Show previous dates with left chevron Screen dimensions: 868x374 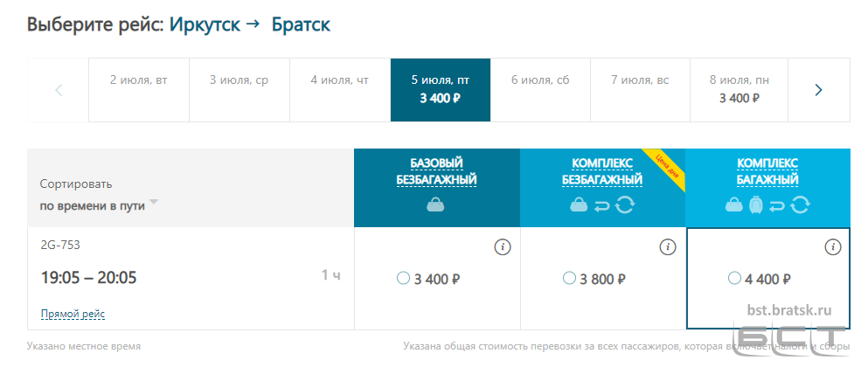tap(58, 90)
